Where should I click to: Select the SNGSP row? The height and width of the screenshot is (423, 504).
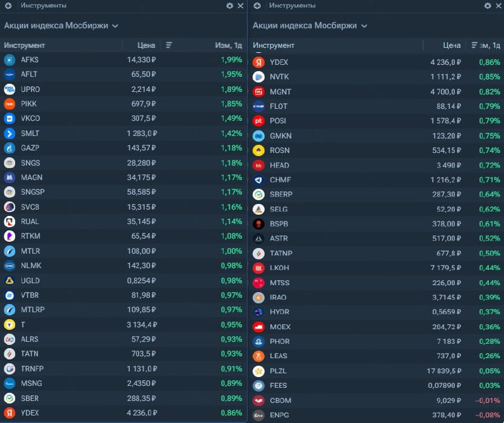pos(123,192)
